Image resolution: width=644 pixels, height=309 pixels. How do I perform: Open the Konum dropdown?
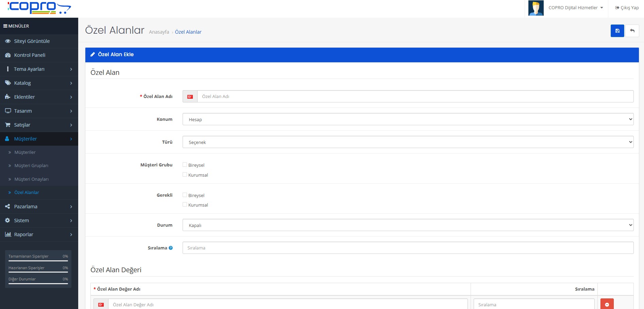point(408,119)
